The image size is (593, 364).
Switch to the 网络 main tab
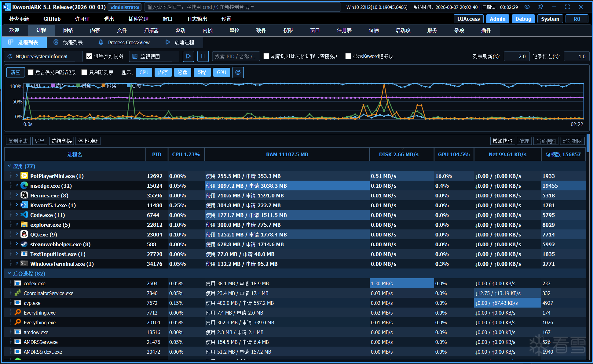click(68, 30)
